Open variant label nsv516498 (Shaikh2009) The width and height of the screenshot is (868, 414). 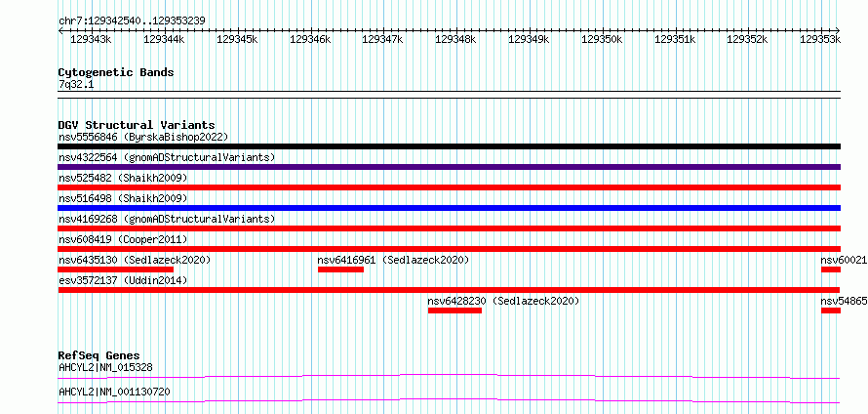pos(123,198)
